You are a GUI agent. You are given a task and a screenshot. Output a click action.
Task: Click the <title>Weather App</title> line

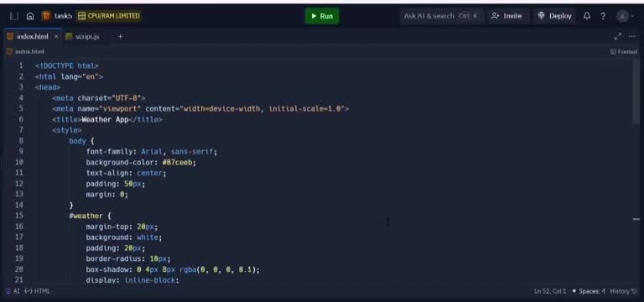click(x=107, y=119)
